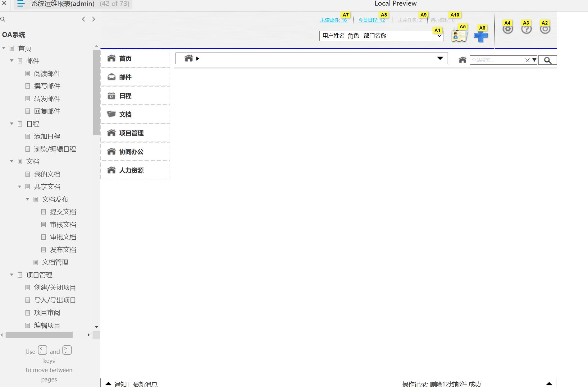Go to next page arrow

pyautogui.click(x=93, y=19)
